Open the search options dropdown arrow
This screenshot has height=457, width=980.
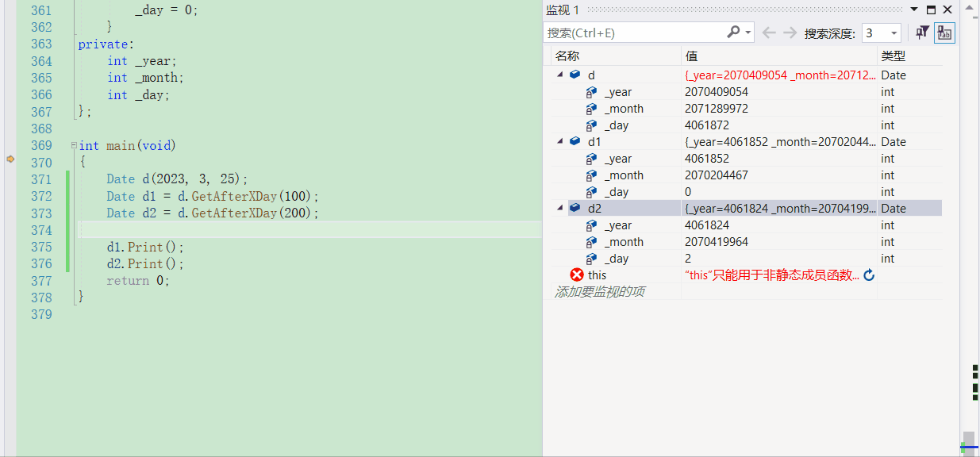coord(748,33)
